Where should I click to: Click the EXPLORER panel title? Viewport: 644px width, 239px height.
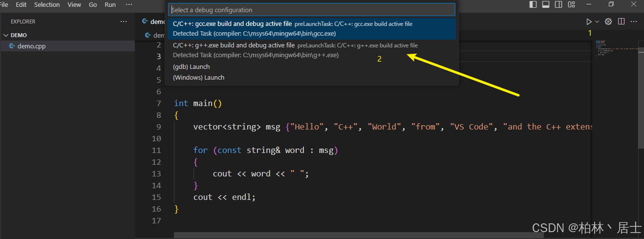coord(23,22)
